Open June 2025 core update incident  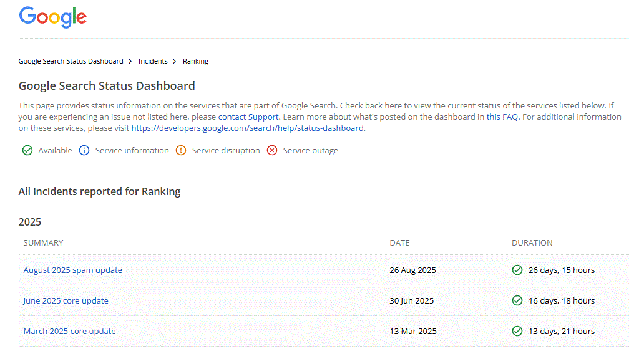[66, 301]
